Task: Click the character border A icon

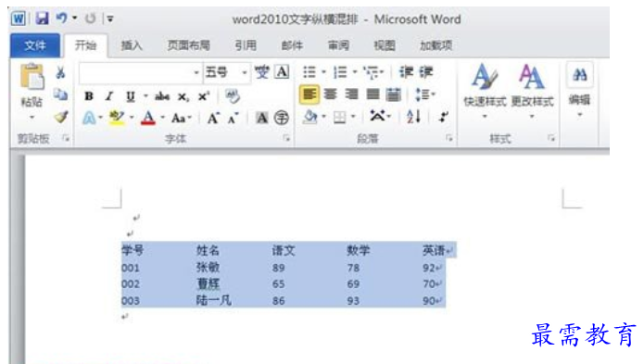Action: pyautogui.click(x=282, y=72)
